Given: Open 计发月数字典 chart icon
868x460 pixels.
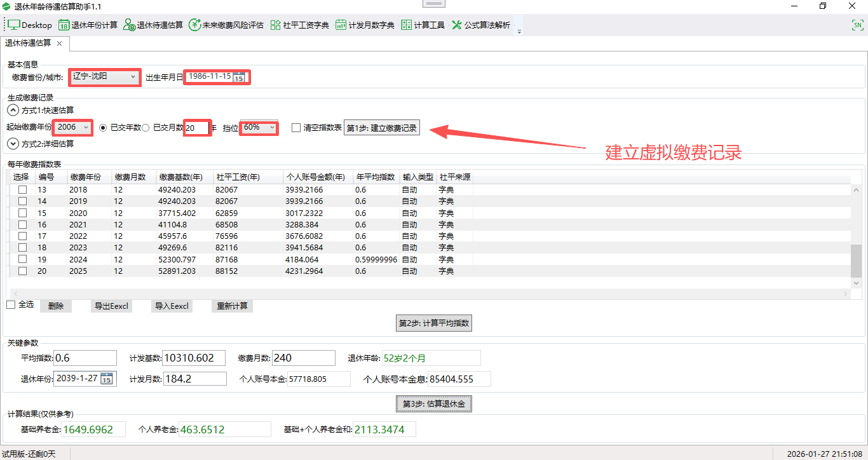Looking at the screenshot, I should [341, 25].
